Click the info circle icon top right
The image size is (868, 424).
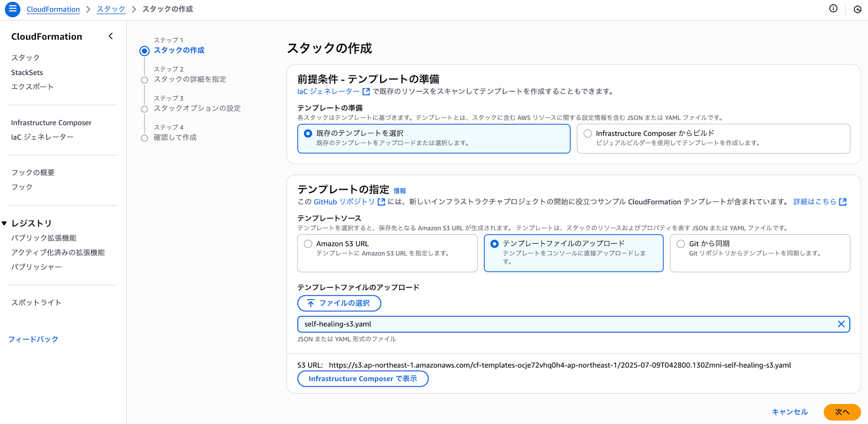point(833,9)
